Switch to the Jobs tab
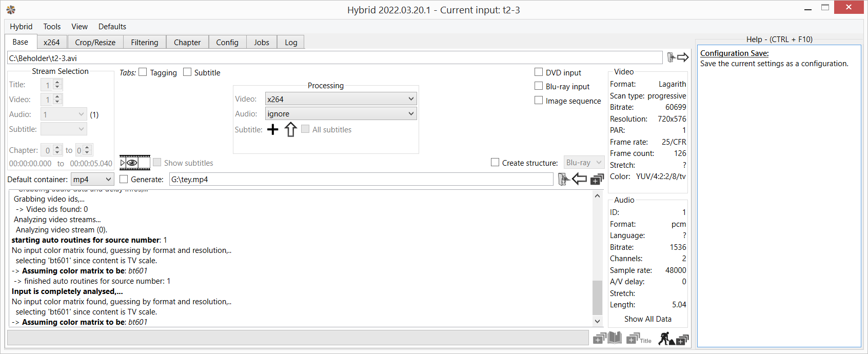Image resolution: width=868 pixels, height=354 pixels. click(x=262, y=42)
